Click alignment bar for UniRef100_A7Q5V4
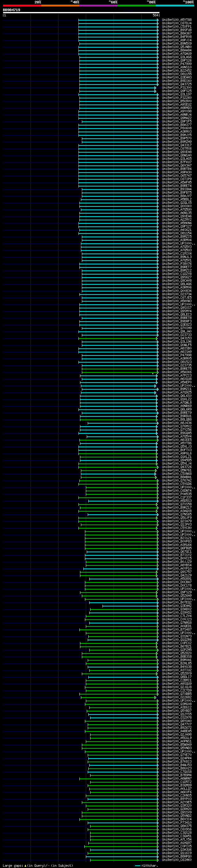Viewport: 197px width, 868px height. (x=123, y=436)
